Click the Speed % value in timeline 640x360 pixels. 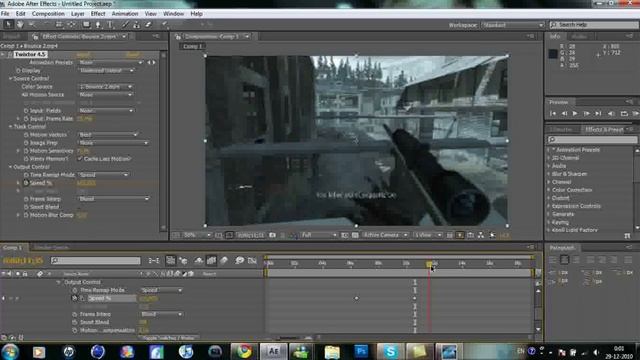coord(149,298)
